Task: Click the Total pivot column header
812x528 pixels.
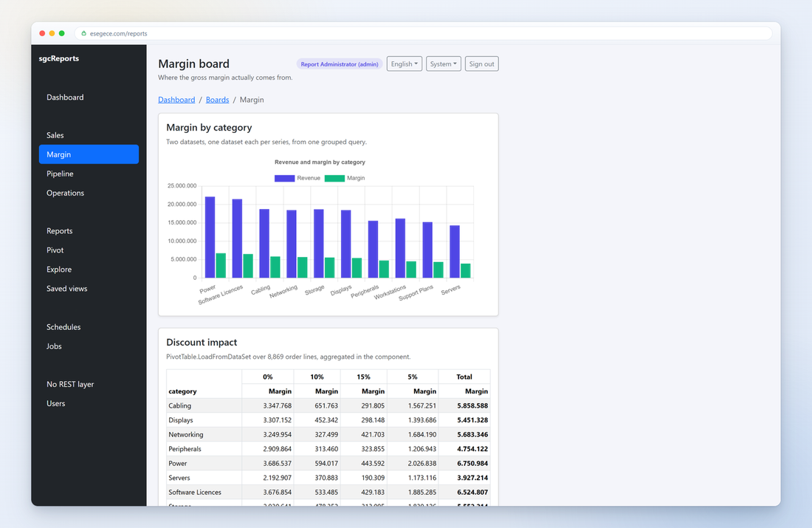Action: [x=464, y=377]
